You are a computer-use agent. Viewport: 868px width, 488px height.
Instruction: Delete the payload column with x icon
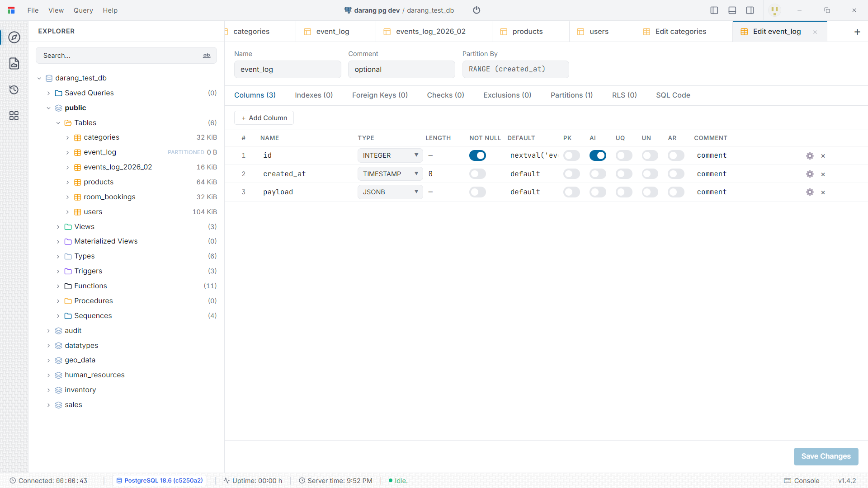click(823, 192)
